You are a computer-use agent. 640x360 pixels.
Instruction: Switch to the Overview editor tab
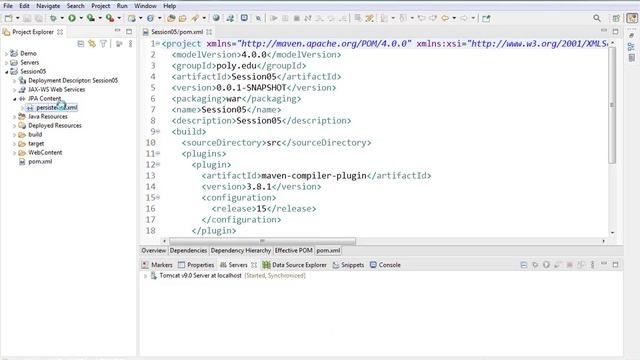tap(153, 250)
